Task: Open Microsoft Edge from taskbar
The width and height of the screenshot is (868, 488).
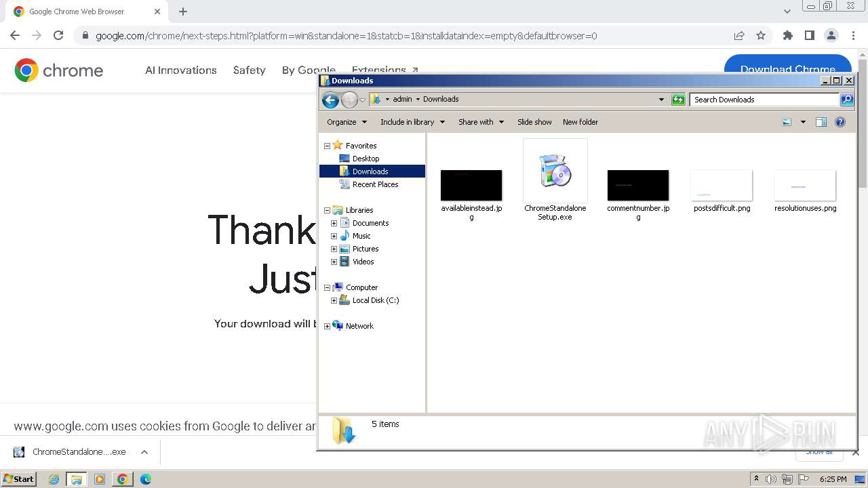Action: 145,479
